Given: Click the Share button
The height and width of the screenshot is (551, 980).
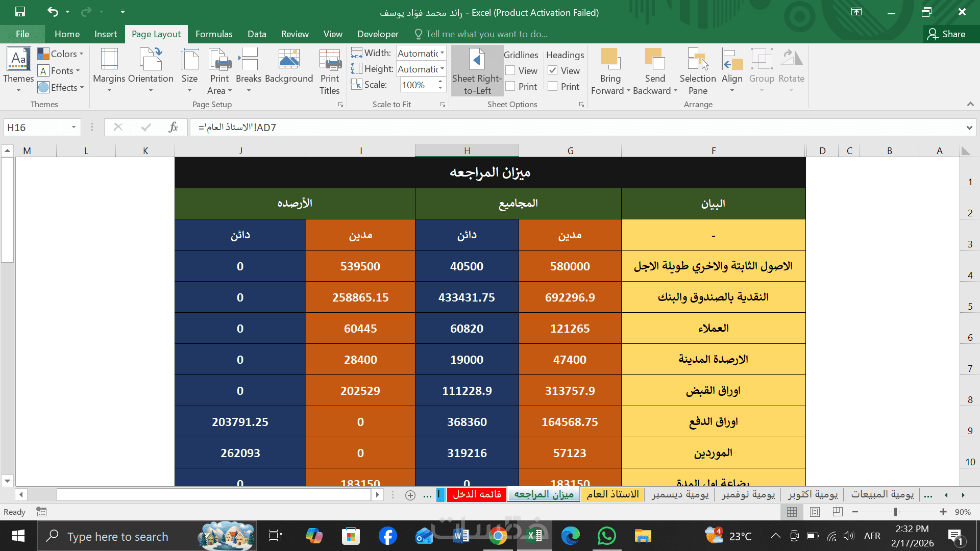Looking at the screenshot, I should click(947, 34).
